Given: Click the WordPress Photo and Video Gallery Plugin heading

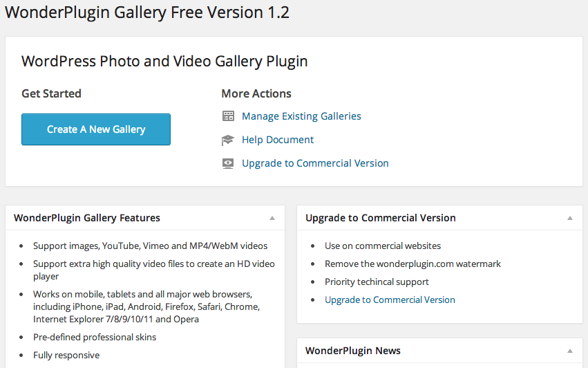Looking at the screenshot, I should click(x=164, y=61).
